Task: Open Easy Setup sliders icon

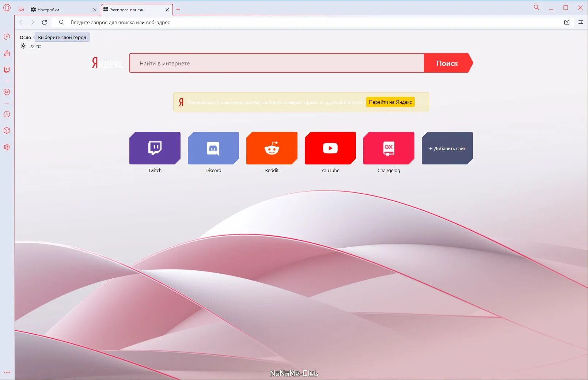Action: tap(581, 22)
